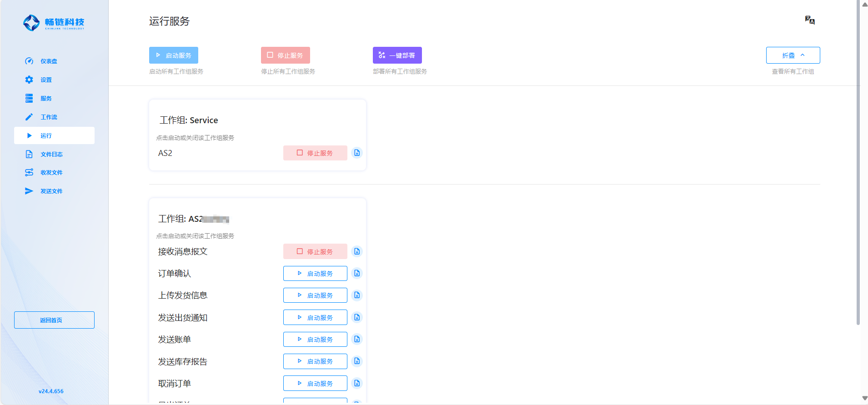Viewport: 868px width, 405px height.
Task: Open log file for 订单确认
Action: tap(357, 273)
